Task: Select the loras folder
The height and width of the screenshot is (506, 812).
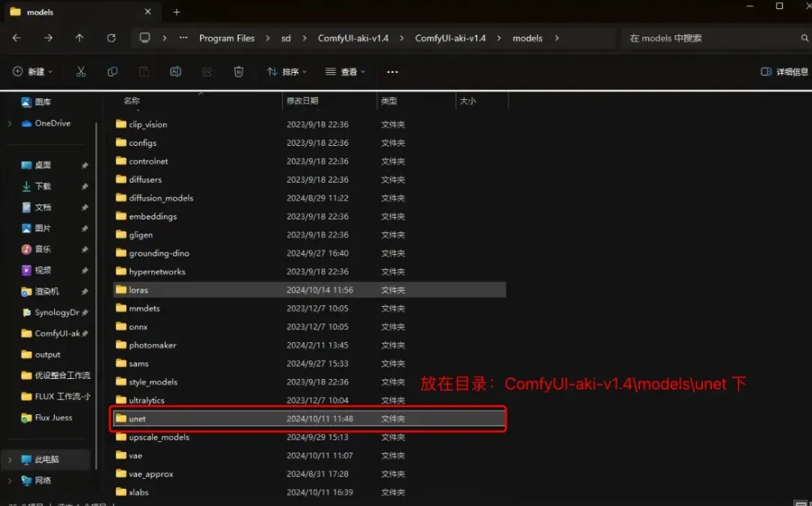Action: [x=309, y=290]
